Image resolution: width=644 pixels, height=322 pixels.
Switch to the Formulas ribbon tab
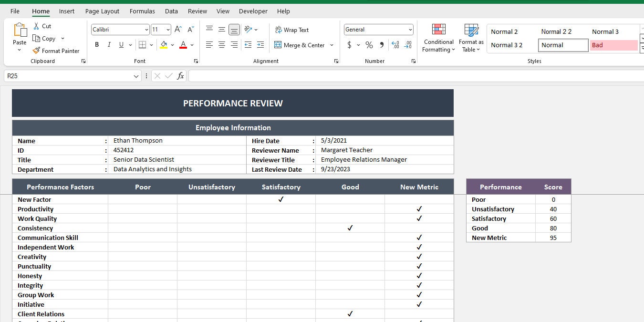[142, 11]
